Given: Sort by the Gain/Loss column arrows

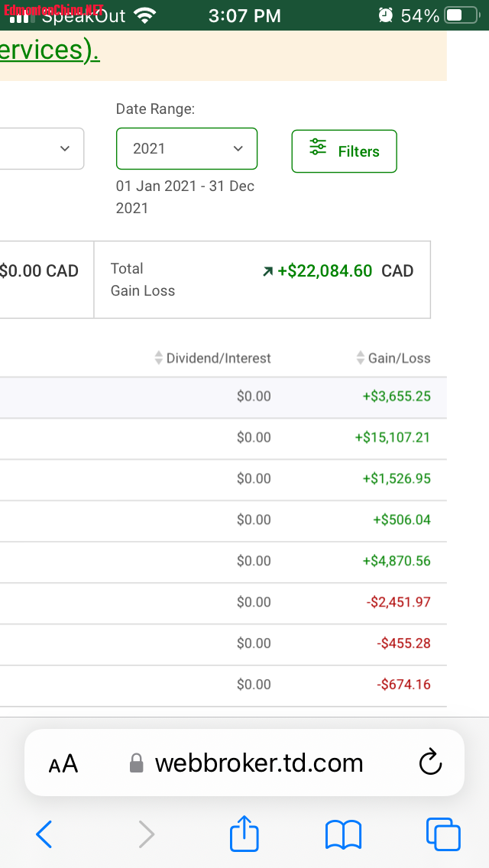Looking at the screenshot, I should tap(361, 358).
